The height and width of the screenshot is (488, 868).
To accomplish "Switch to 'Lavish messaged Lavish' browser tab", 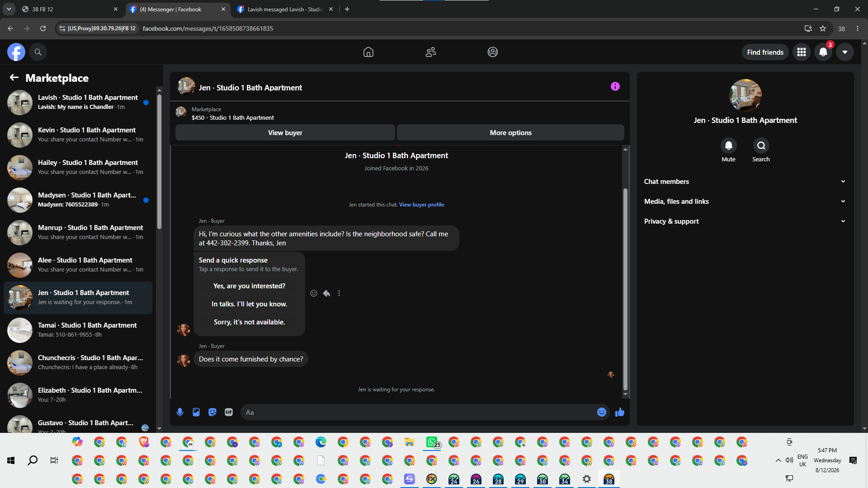I will coord(285,9).
